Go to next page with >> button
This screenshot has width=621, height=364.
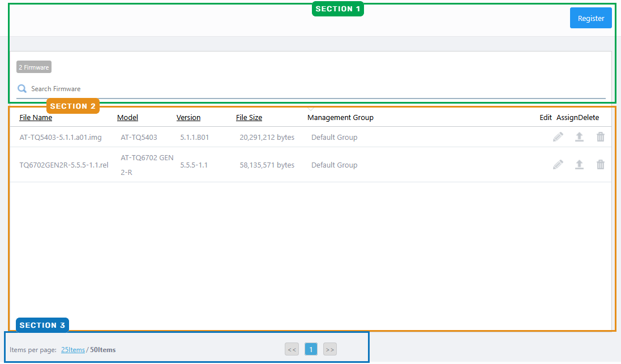coord(330,350)
